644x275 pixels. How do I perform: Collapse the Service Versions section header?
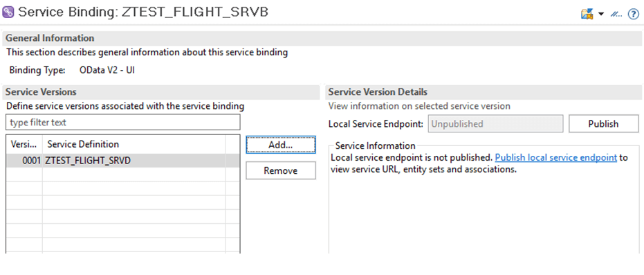tap(161, 93)
